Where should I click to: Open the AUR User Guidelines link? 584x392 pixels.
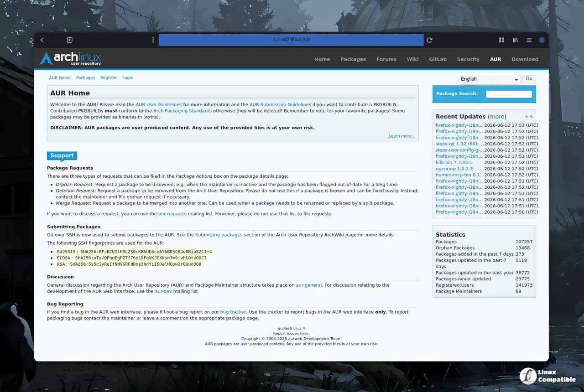coord(158,104)
